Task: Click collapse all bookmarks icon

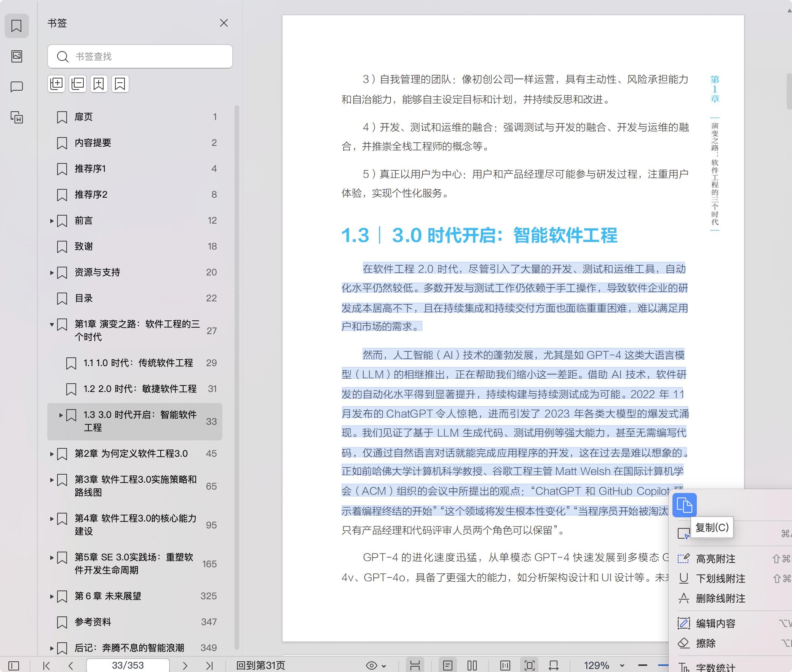Action: click(x=78, y=84)
